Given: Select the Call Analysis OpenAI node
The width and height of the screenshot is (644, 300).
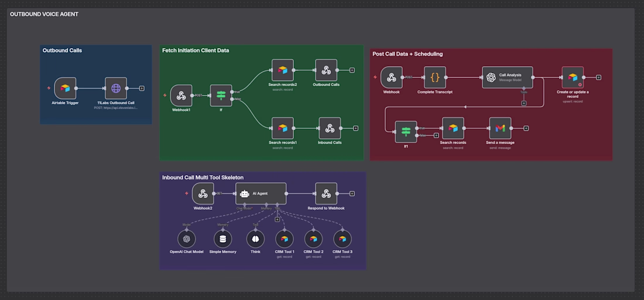Looking at the screenshot, I should click(507, 77).
